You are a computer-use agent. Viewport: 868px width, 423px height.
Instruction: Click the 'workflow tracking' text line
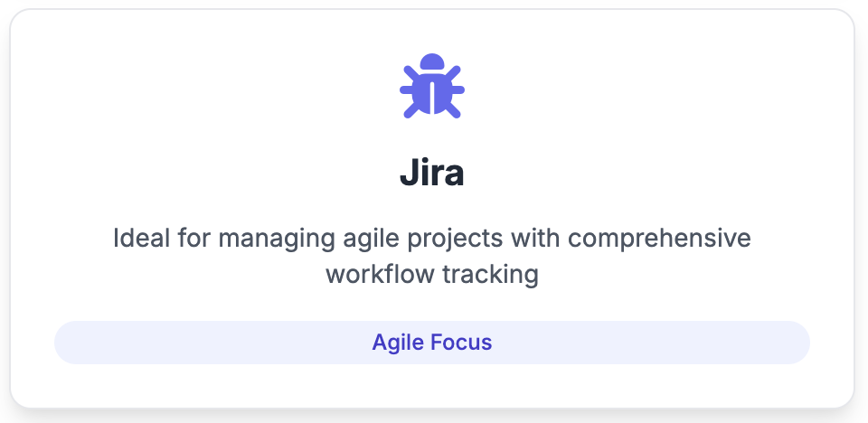tap(432, 274)
